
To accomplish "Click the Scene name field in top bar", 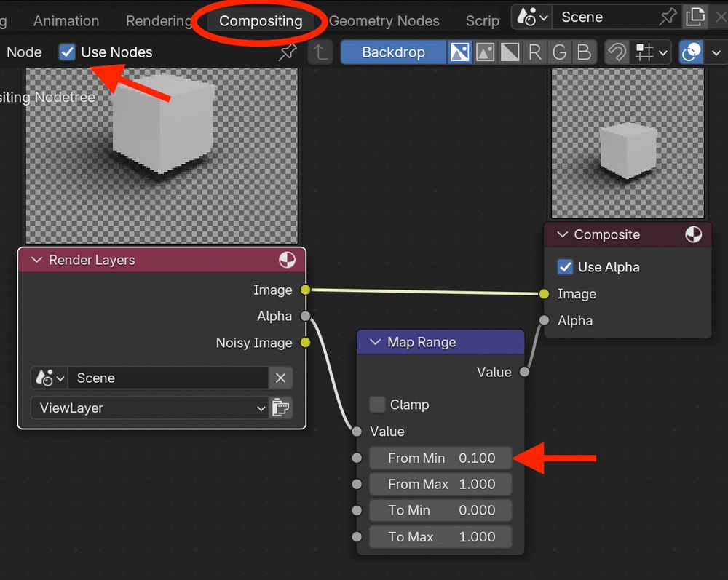I will (x=604, y=17).
